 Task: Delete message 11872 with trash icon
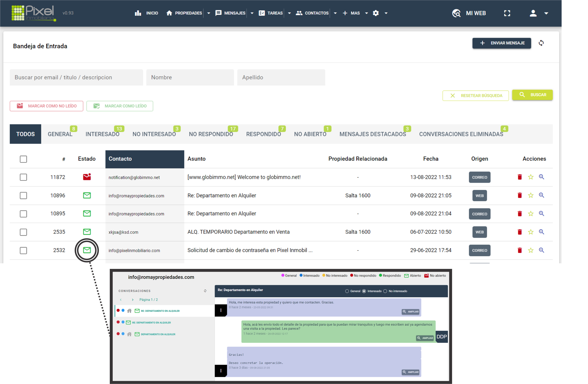click(520, 177)
